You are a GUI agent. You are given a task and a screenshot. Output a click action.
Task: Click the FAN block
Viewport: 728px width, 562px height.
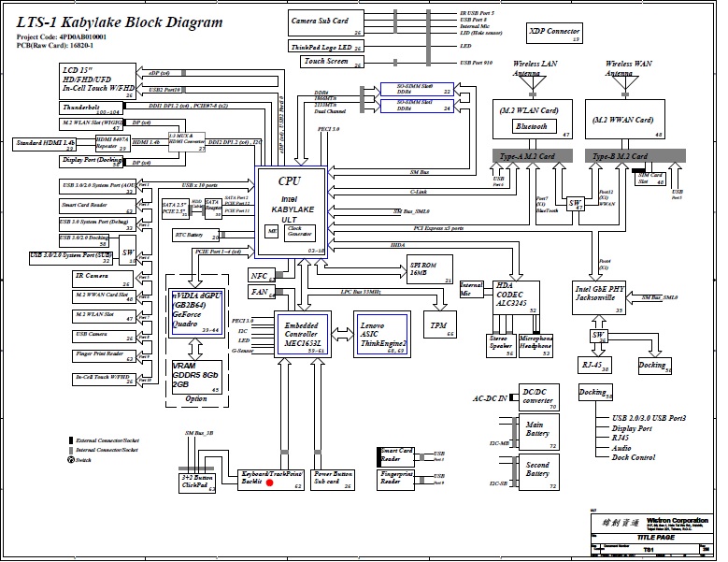[262, 292]
